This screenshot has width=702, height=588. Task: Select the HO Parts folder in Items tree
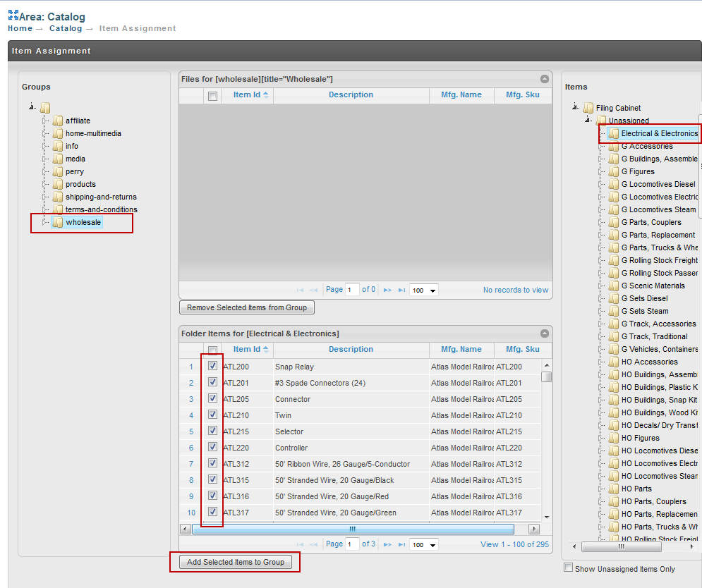click(x=636, y=489)
